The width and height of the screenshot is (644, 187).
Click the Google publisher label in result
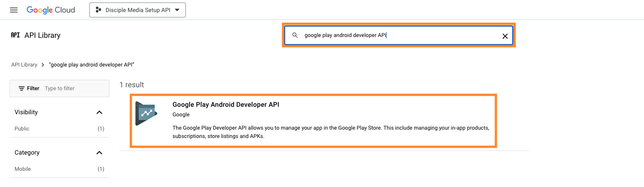(x=181, y=115)
